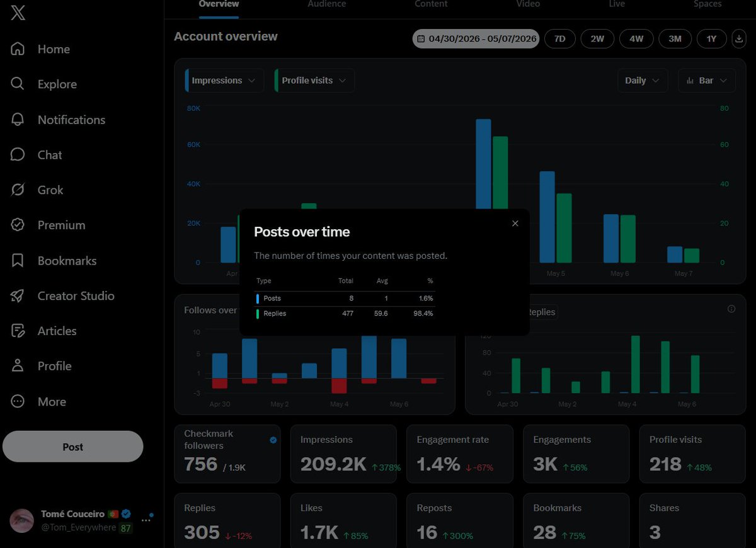Select the 1Y time range
The image size is (756, 548).
coord(711,39)
